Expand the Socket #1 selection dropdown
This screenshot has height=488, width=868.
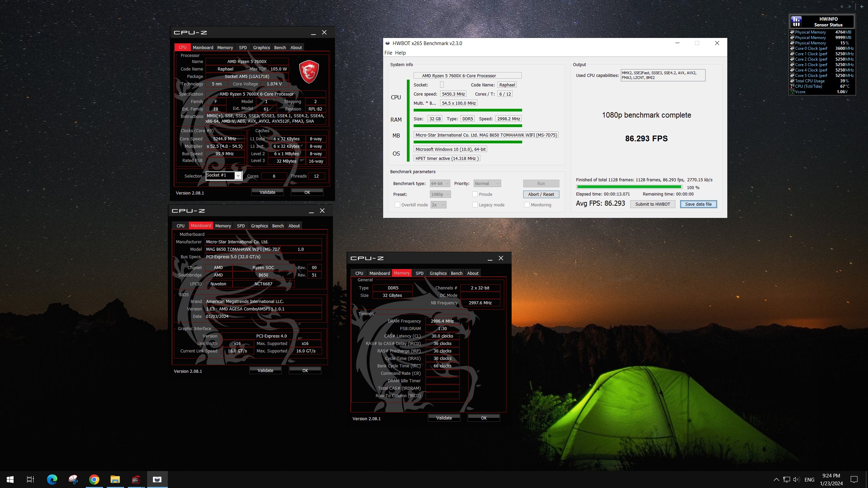pyautogui.click(x=238, y=176)
